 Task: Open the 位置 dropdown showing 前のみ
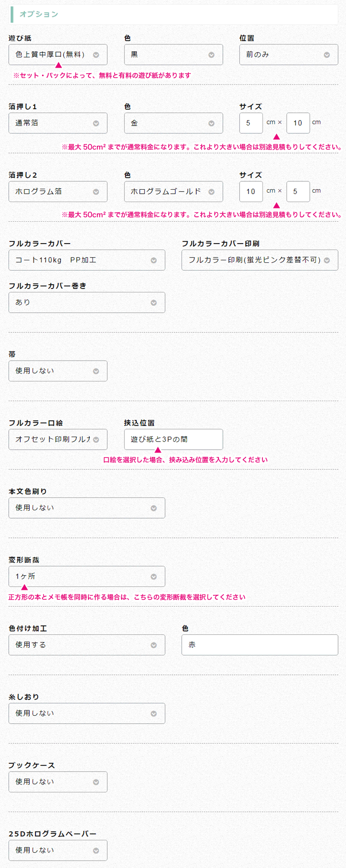[x=289, y=54]
